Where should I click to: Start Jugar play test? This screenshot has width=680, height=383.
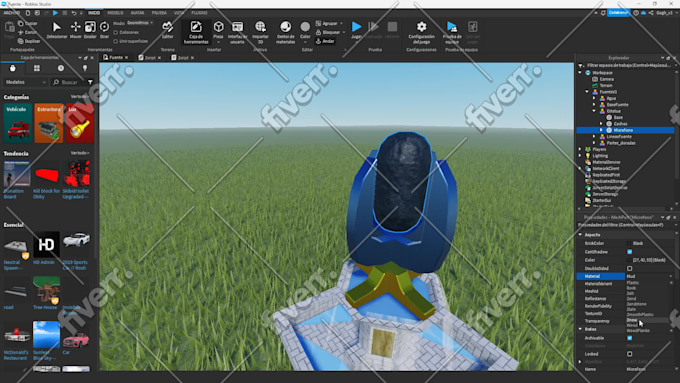356,30
